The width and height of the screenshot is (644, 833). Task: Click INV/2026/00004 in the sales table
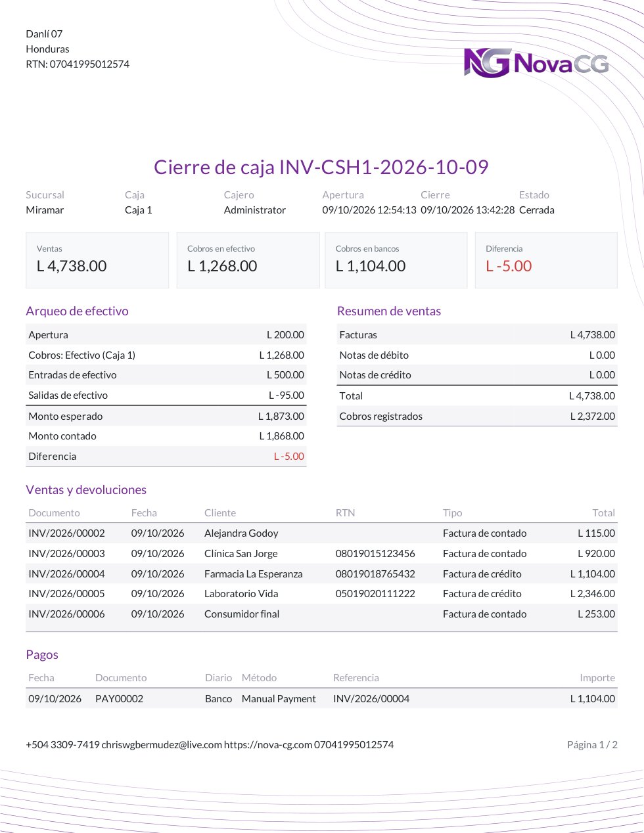[66, 574]
